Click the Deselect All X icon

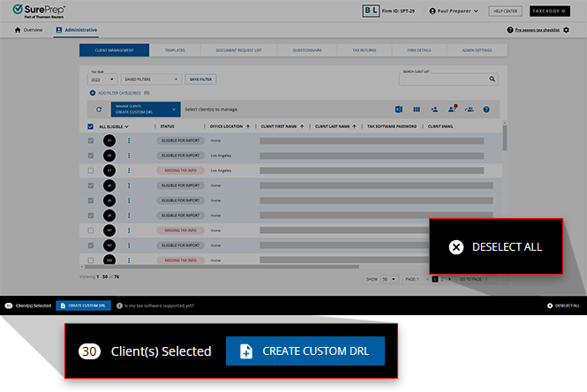coord(455,247)
